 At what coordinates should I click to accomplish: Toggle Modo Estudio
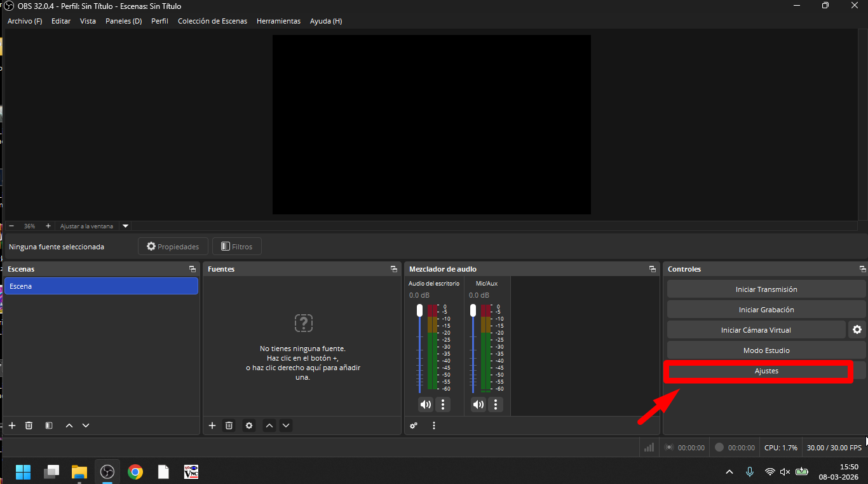click(766, 350)
